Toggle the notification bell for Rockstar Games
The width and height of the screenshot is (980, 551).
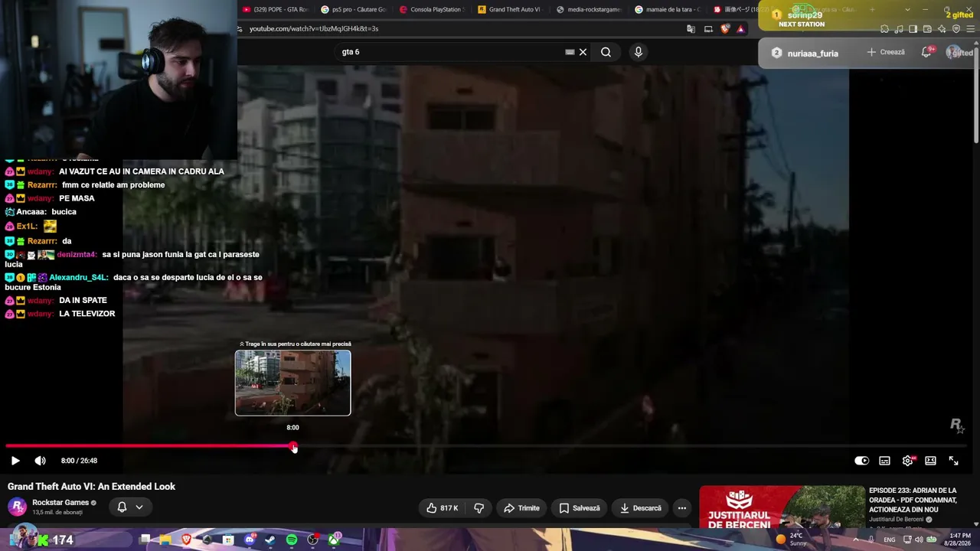click(x=122, y=507)
